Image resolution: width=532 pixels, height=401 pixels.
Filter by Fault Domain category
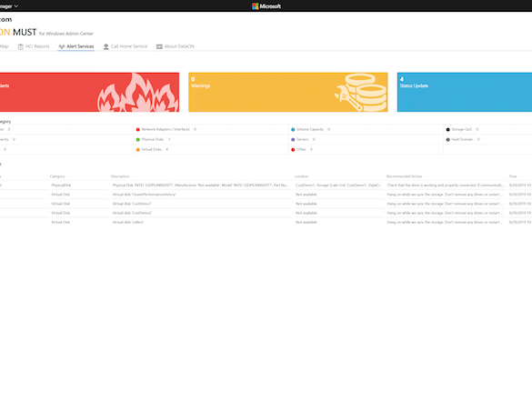[463, 139]
